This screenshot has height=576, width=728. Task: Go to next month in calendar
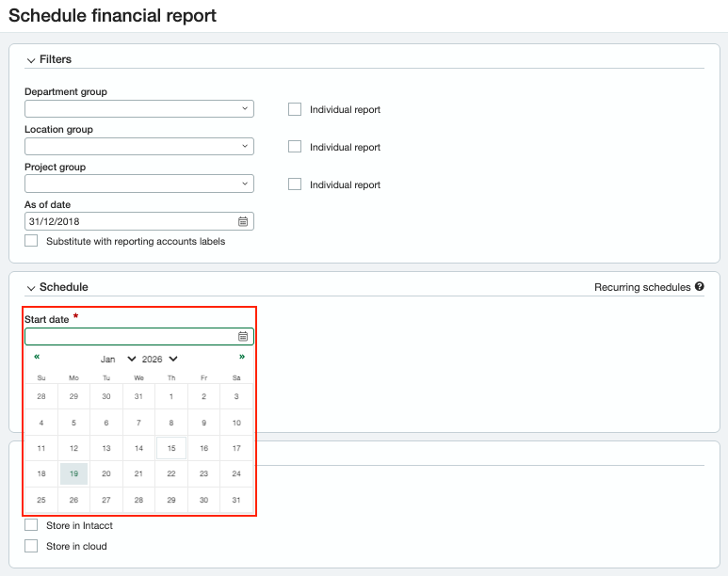(242, 358)
